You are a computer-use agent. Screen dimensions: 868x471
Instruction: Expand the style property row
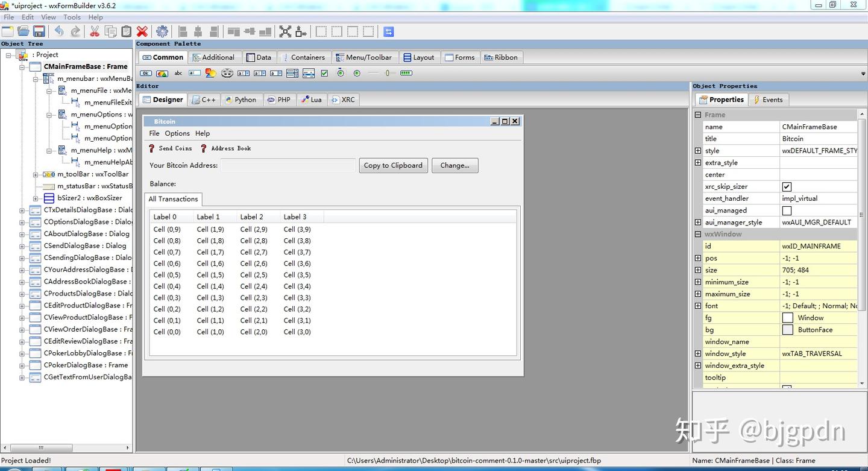(x=698, y=151)
